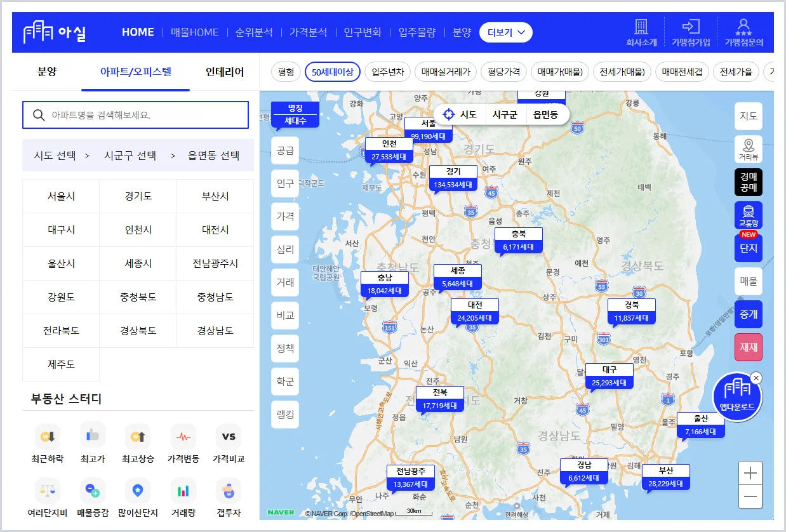Image resolution: width=786 pixels, height=532 pixels.
Task: Open the 매매실거래가 filter
Action: (446, 72)
